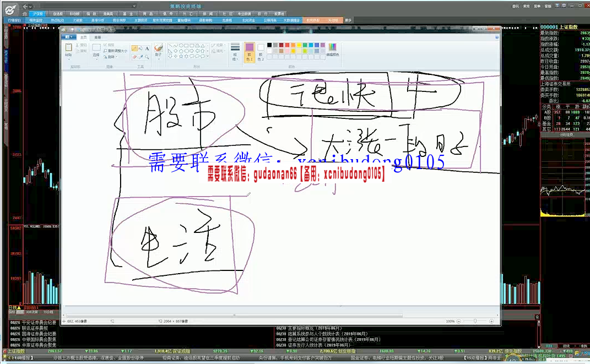The image size is (590, 364).
Task: Choose the oval shape in shapes gallery
Action: coord(181,46)
